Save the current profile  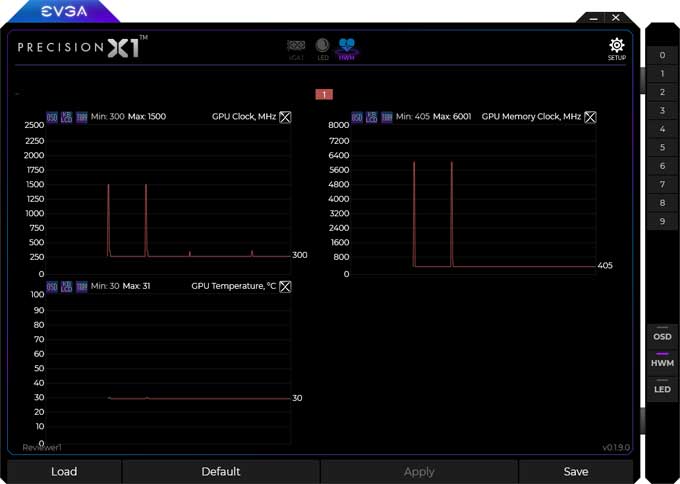576,472
